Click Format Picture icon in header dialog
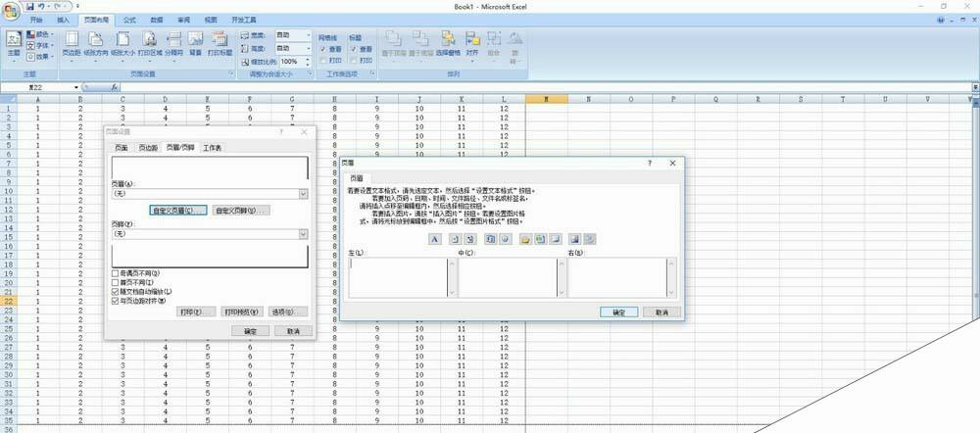 [x=590, y=239]
